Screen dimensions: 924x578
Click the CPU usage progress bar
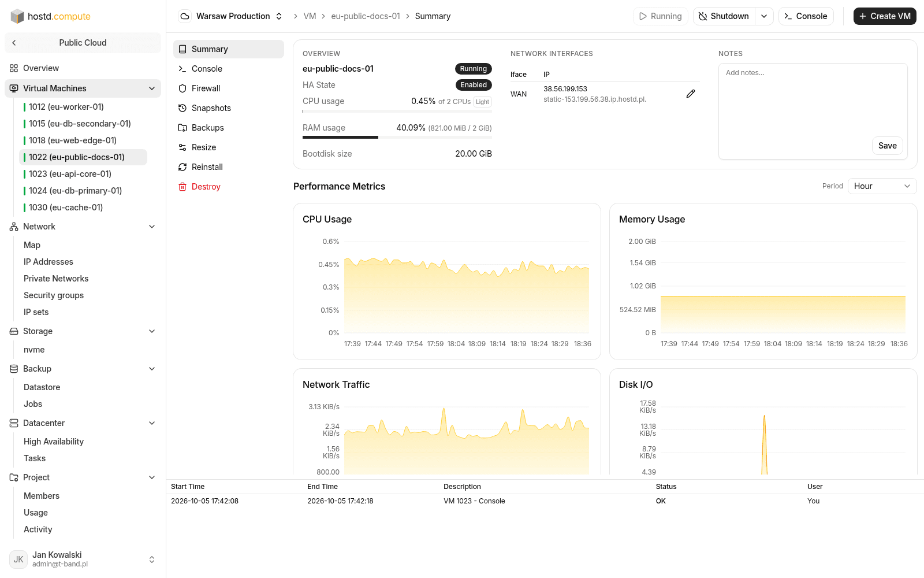tap(397, 111)
